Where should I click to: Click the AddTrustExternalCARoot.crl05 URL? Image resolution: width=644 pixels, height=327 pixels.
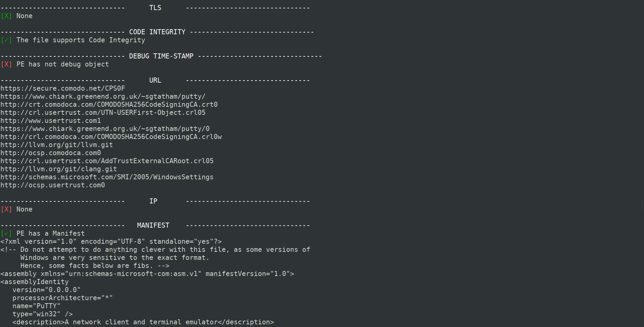(x=107, y=161)
